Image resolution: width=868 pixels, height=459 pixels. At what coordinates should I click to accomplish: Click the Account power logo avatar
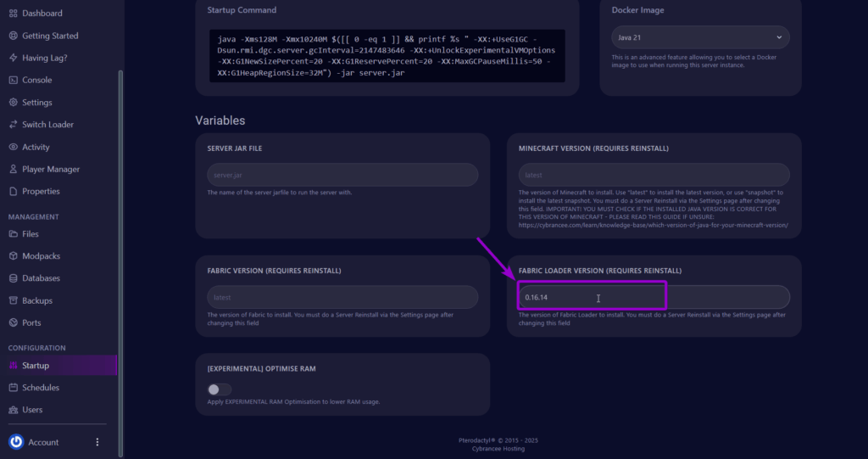[16, 442]
